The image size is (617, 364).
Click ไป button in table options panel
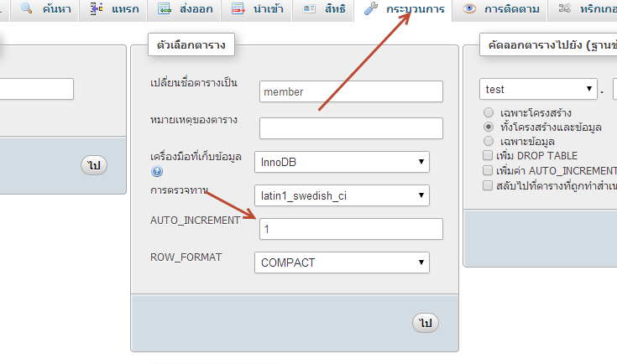tap(426, 323)
